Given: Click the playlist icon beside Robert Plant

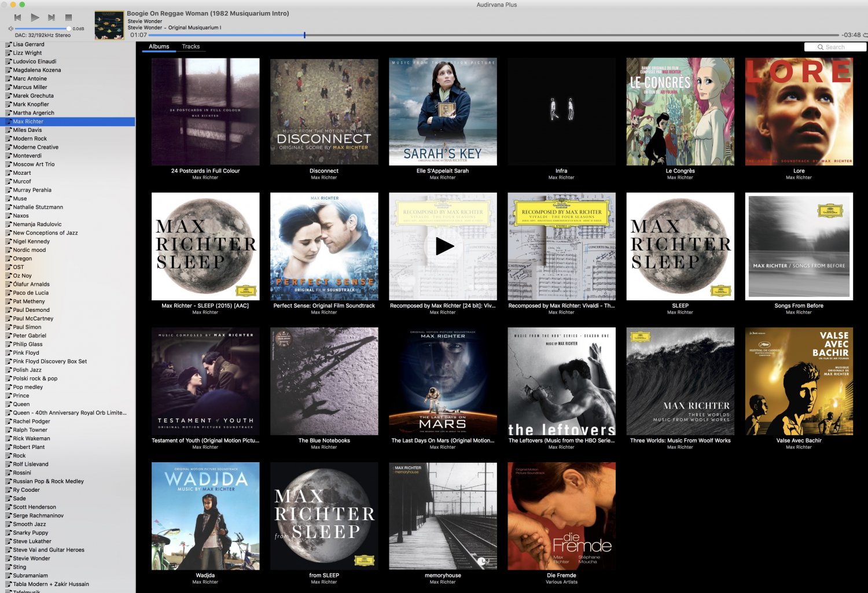Looking at the screenshot, I should point(8,447).
